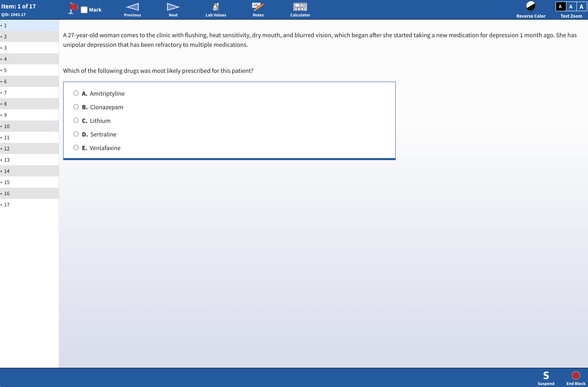Viewport: 588px width, 387px height.
Task: Launch the Calculator tool
Action: click(300, 7)
